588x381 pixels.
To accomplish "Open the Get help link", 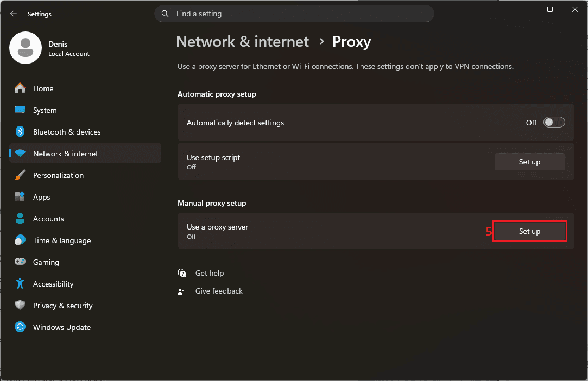I will point(209,273).
